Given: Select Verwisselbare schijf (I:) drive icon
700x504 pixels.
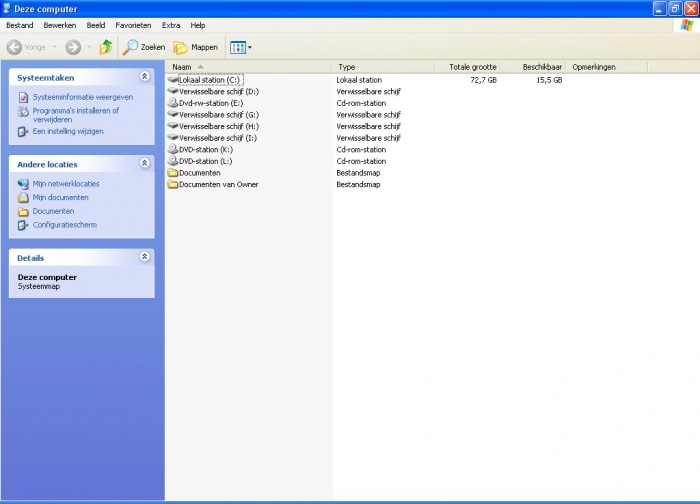Looking at the screenshot, I should coord(173,137).
